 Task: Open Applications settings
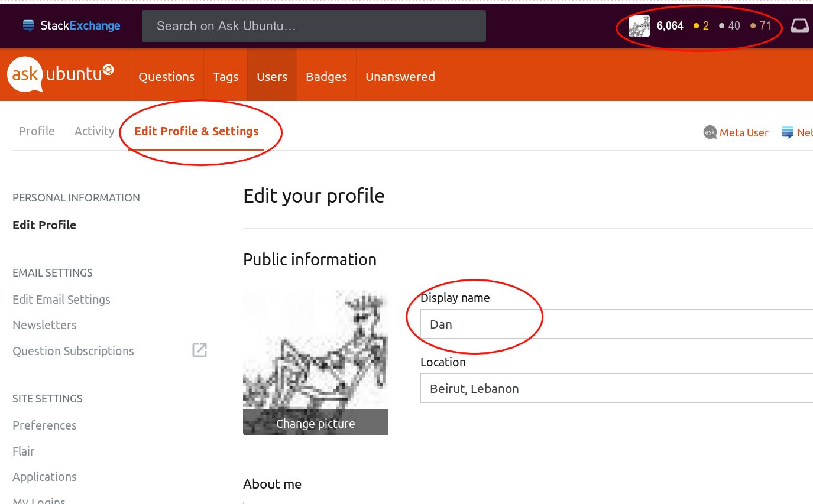point(44,477)
